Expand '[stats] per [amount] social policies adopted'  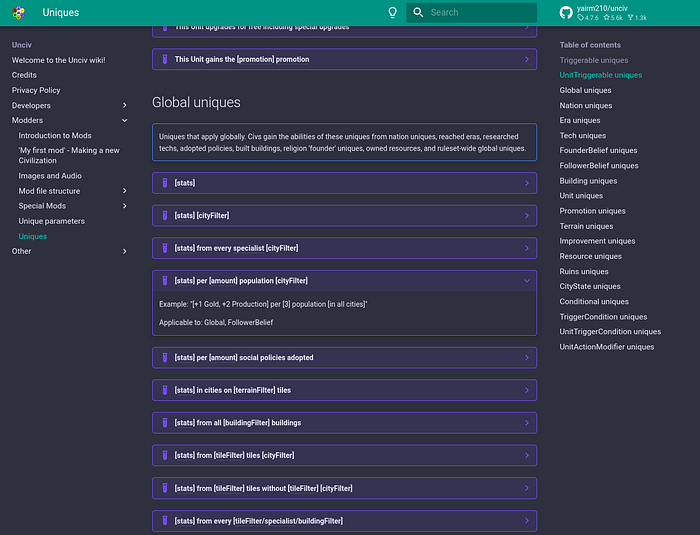(x=344, y=358)
